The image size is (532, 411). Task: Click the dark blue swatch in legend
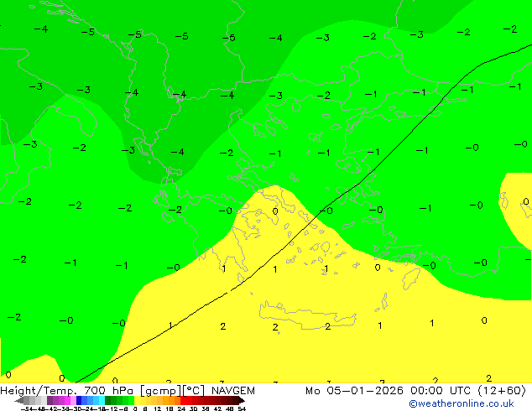tap(79, 400)
